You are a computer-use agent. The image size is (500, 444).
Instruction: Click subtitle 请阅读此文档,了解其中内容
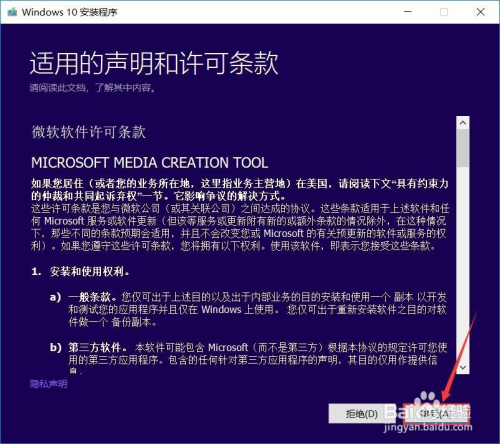92,88
